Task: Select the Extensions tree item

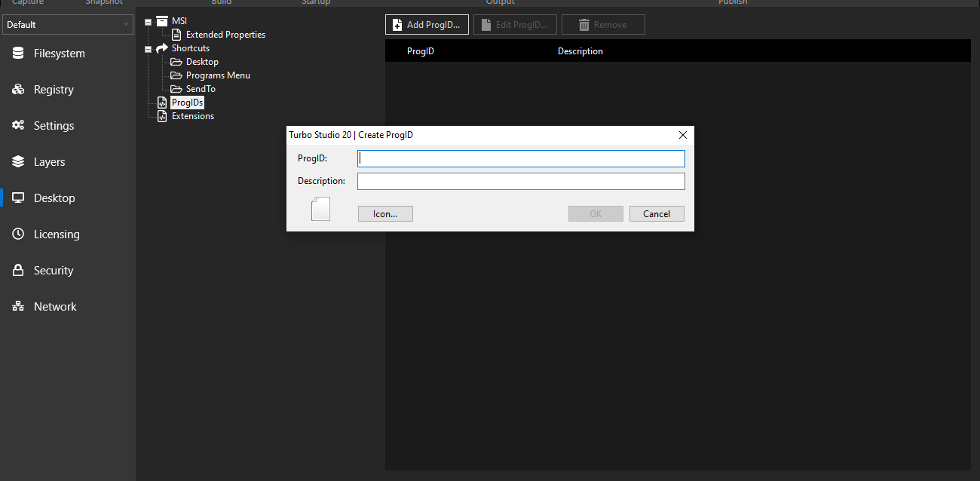Action: [x=191, y=115]
